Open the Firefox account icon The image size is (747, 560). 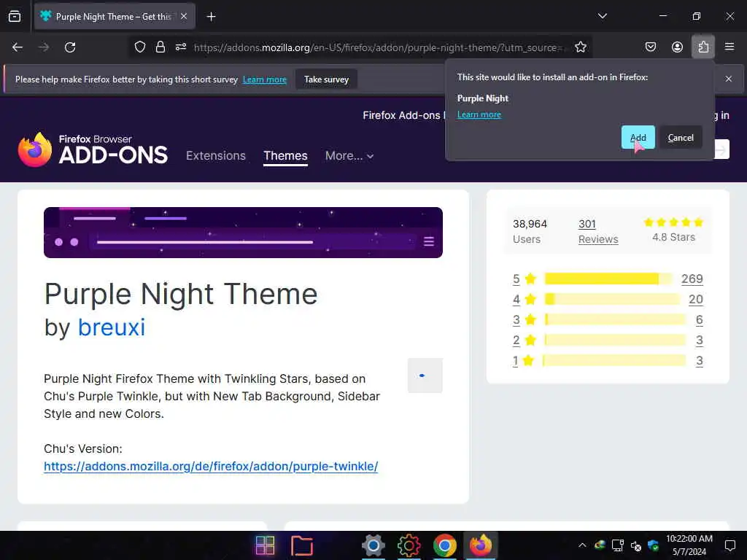pyautogui.click(x=677, y=47)
